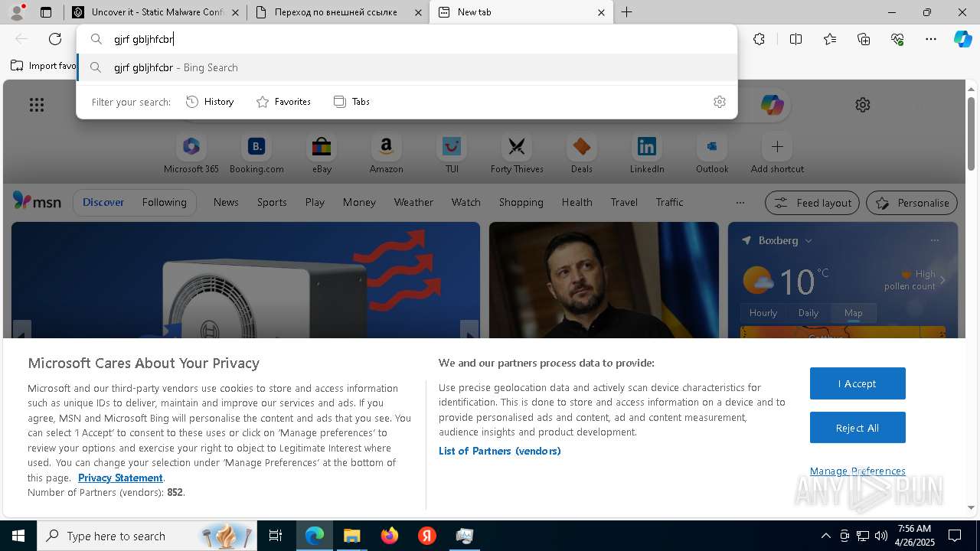Open a new browser tab
Image resolution: width=980 pixels, height=551 pixels.
coord(626,12)
